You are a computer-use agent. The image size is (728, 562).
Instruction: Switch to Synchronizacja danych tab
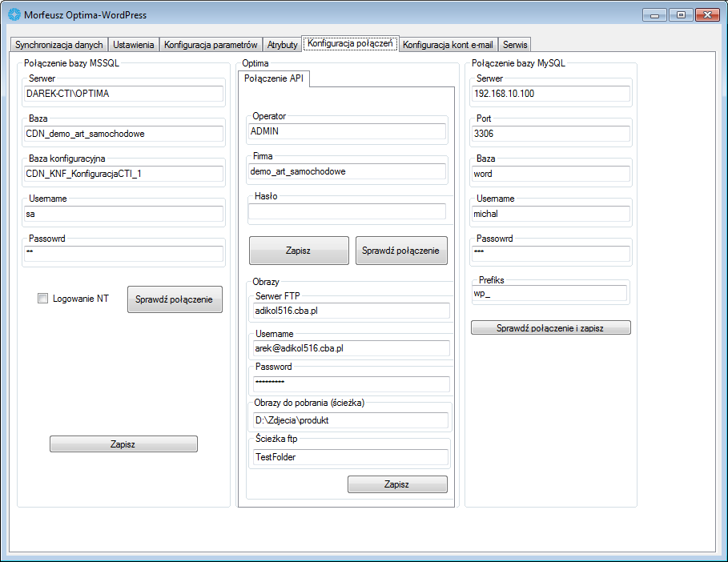59,45
